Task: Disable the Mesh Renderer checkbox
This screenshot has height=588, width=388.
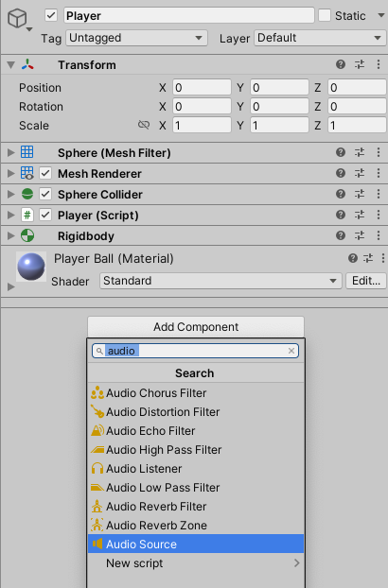Action: (x=45, y=173)
